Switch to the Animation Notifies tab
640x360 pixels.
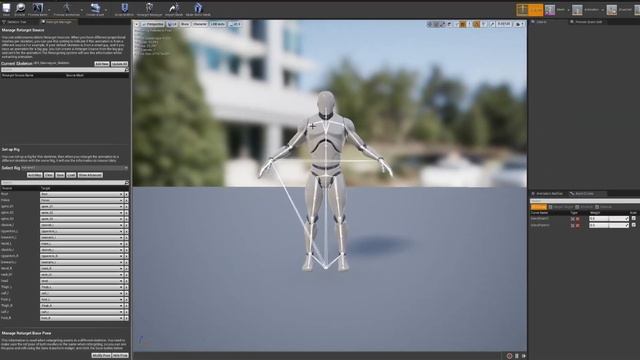point(549,193)
